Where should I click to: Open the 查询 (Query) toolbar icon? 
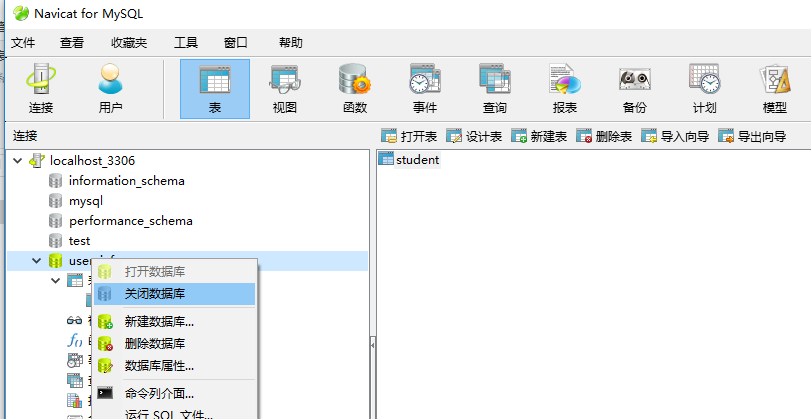(x=495, y=89)
